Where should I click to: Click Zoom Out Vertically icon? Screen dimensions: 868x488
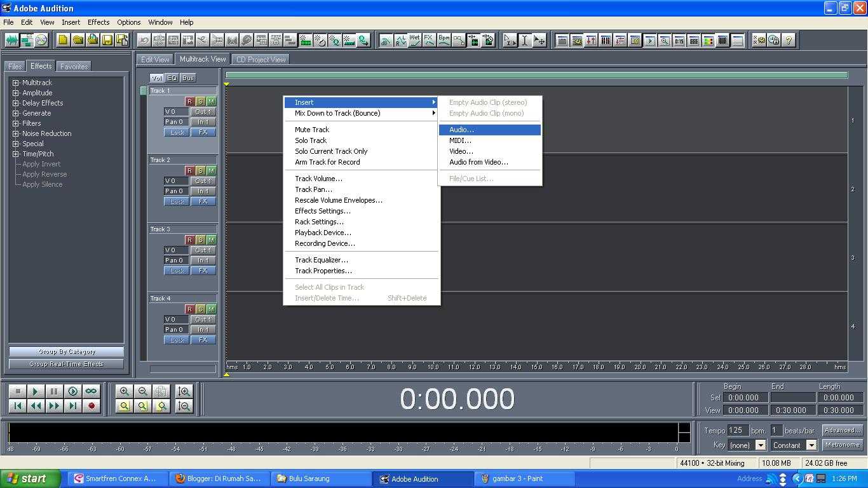(184, 405)
